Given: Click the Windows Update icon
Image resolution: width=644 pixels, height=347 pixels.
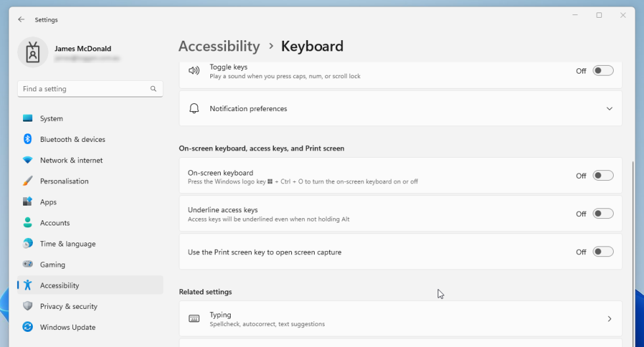Looking at the screenshot, I should coord(28,327).
